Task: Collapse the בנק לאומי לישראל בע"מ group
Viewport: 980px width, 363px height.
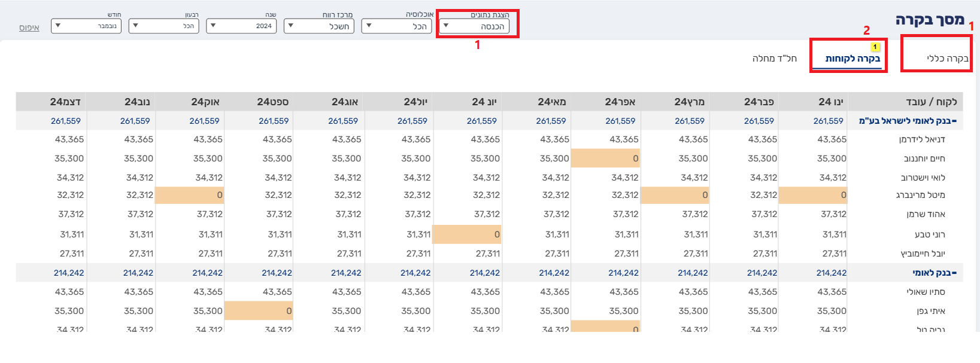Action: [x=954, y=121]
